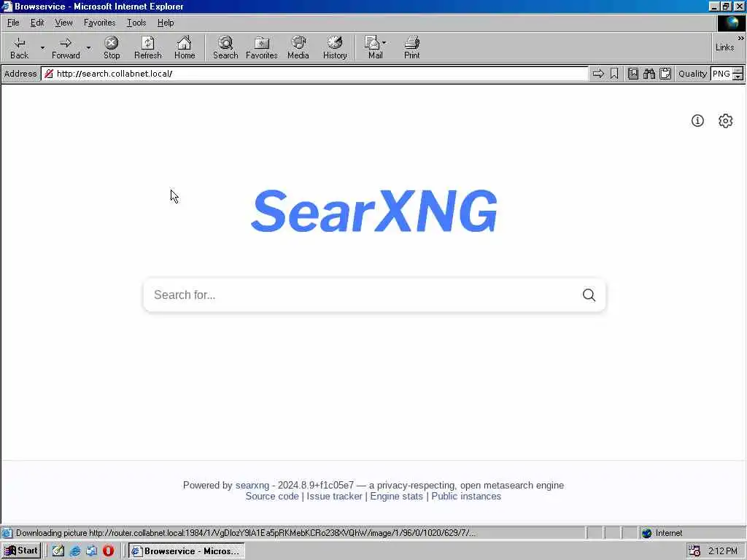Launch Opera from quick launch

click(x=108, y=551)
